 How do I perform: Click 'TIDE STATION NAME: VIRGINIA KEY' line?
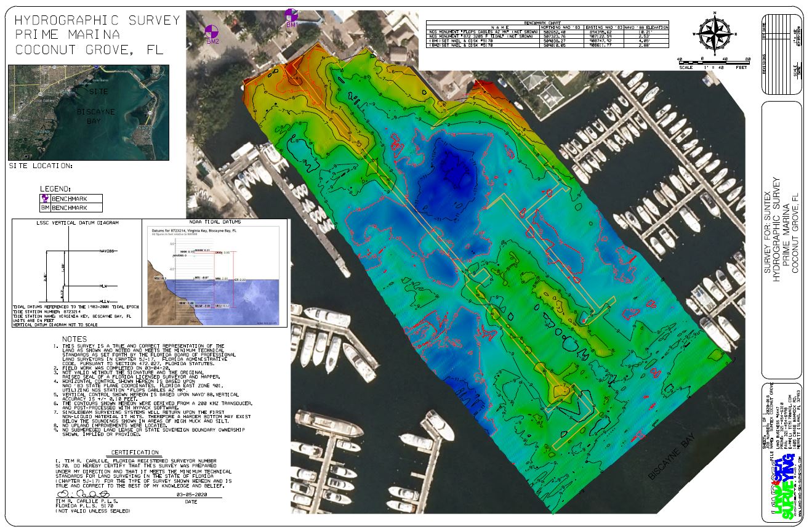72,316
